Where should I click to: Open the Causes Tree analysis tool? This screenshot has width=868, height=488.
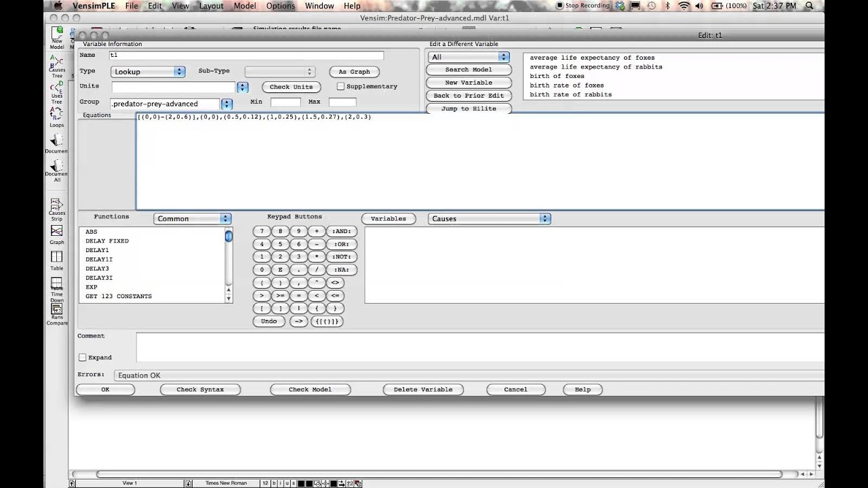[57, 66]
